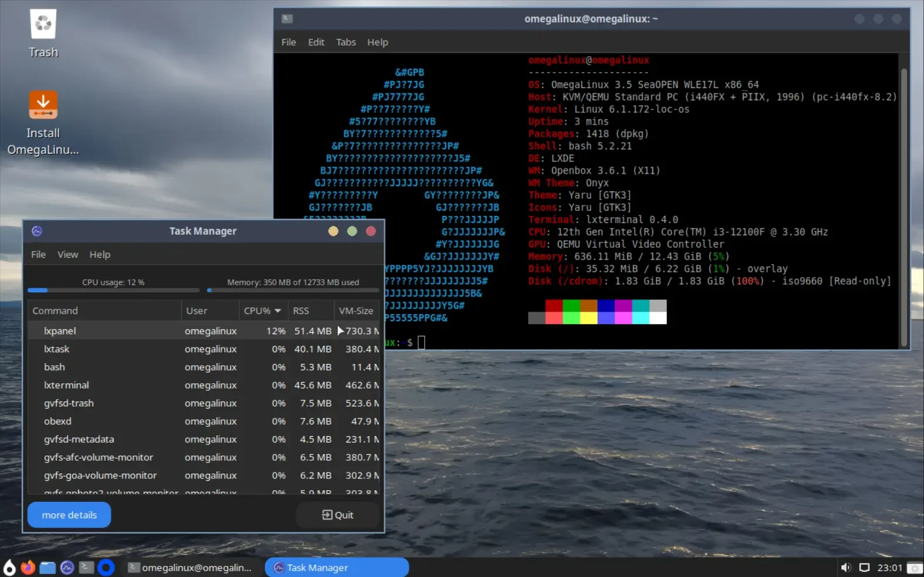The height and width of the screenshot is (577, 924).
Task: Open the file manager folder icon in the taskbar
Action: pyautogui.click(x=48, y=568)
